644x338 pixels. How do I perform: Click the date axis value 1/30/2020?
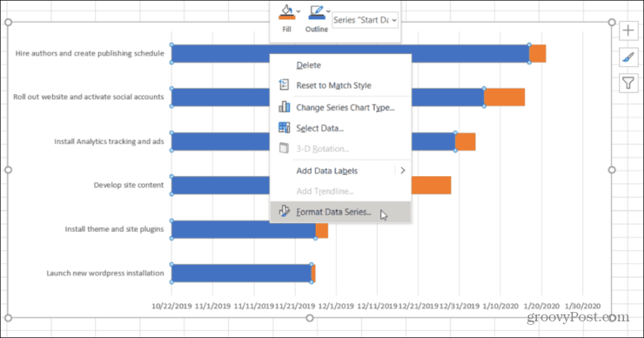[582, 306]
